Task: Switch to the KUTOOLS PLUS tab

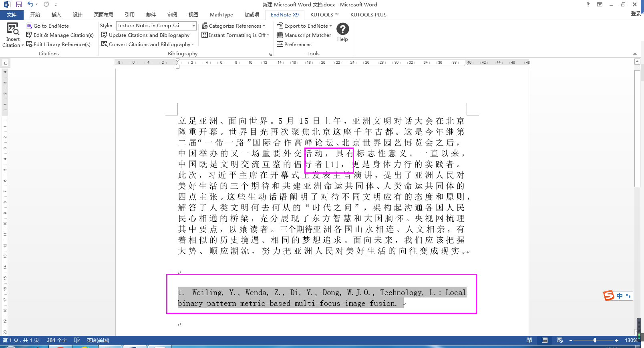Action: [368, 15]
